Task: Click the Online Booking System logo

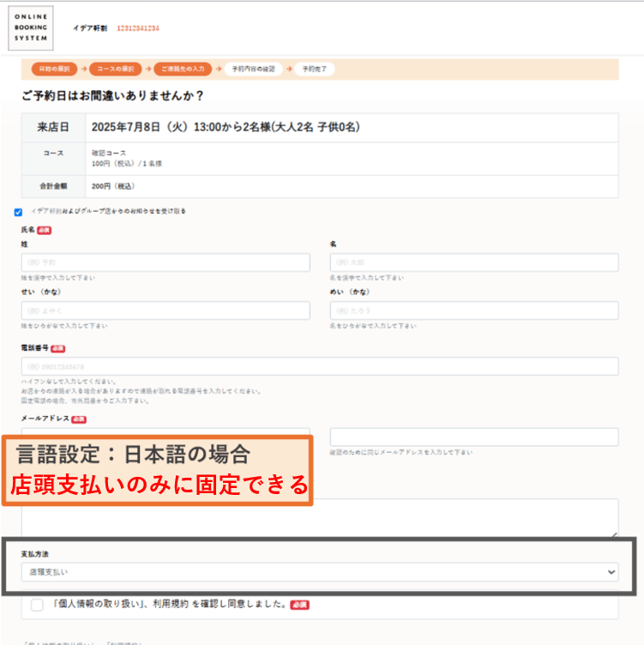Action: point(31,28)
